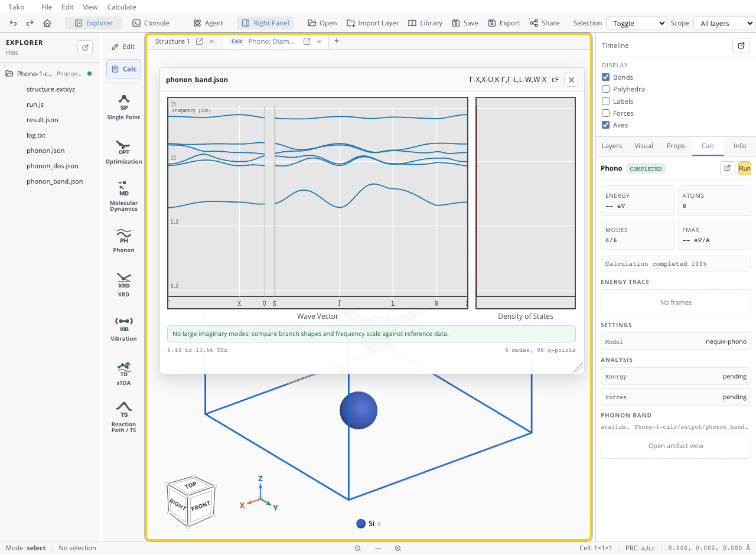Switch to the Props tab
The width and height of the screenshot is (756, 555).
(676, 146)
